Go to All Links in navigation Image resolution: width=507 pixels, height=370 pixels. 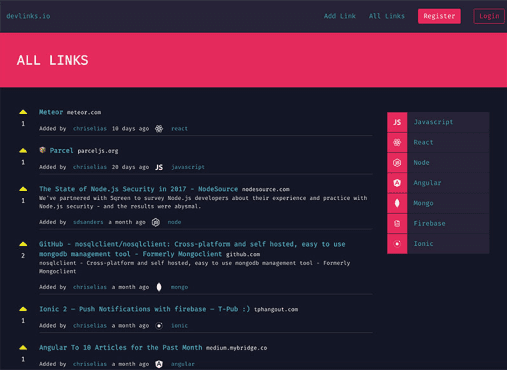(x=387, y=16)
